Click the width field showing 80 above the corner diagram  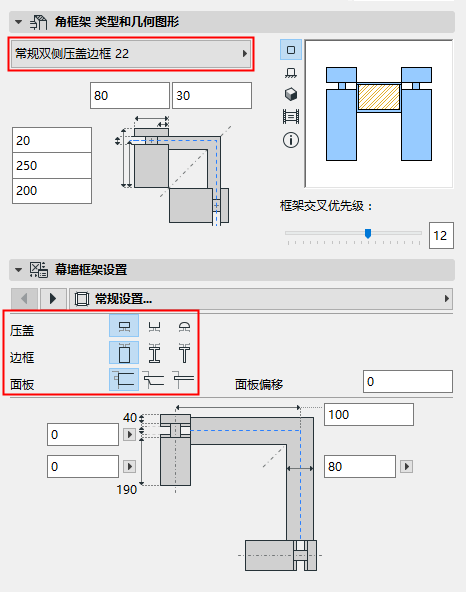(x=130, y=96)
